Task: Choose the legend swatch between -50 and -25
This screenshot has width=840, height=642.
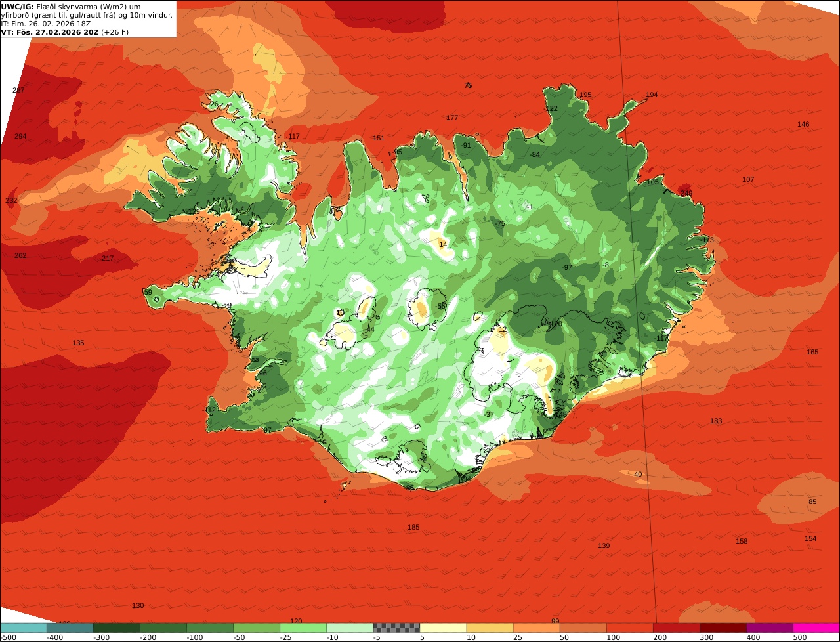Action: [257, 628]
